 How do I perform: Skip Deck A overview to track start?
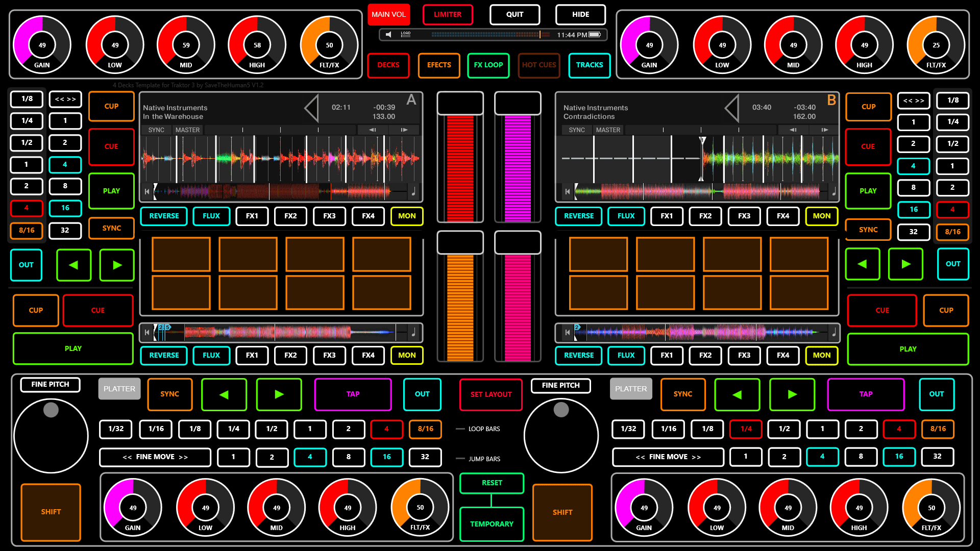click(x=147, y=192)
